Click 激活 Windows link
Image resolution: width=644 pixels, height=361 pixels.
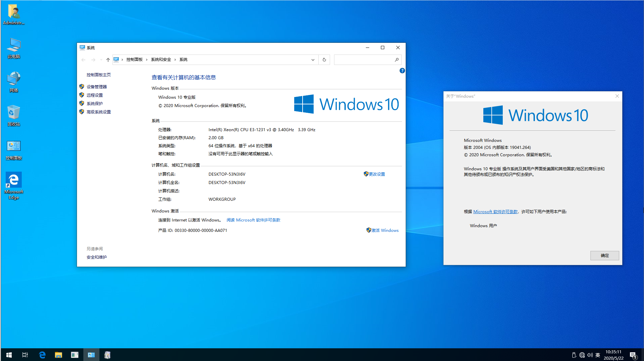click(x=385, y=231)
